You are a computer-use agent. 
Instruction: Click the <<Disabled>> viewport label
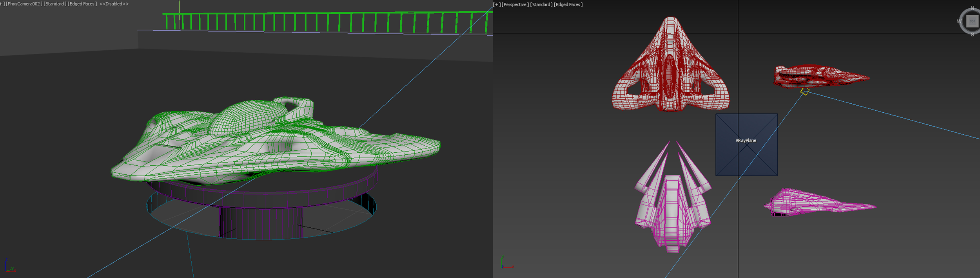(x=114, y=4)
